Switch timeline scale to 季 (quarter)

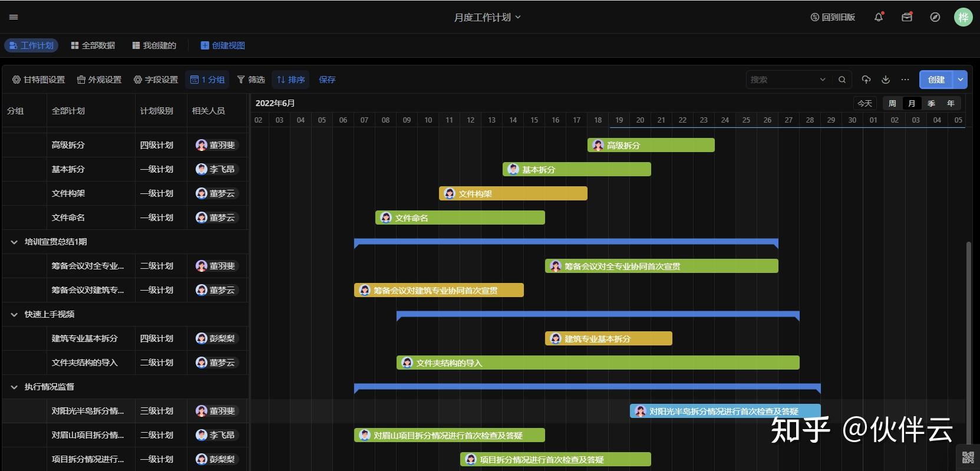[x=931, y=103]
